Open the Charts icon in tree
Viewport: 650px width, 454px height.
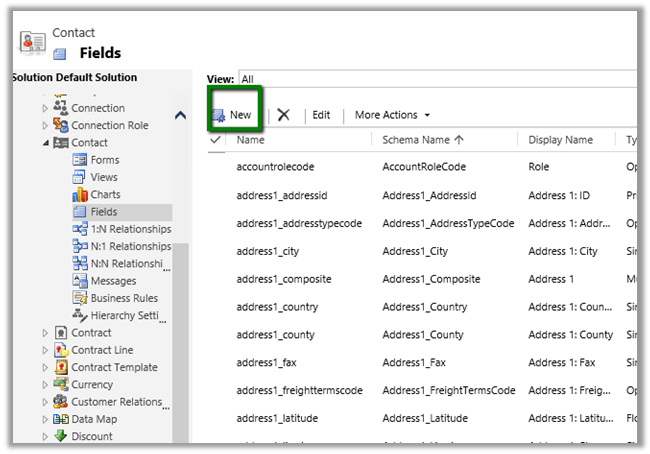point(81,194)
